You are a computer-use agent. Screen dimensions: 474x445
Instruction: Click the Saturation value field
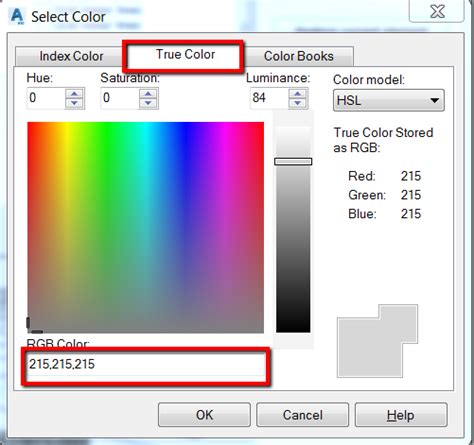120,98
